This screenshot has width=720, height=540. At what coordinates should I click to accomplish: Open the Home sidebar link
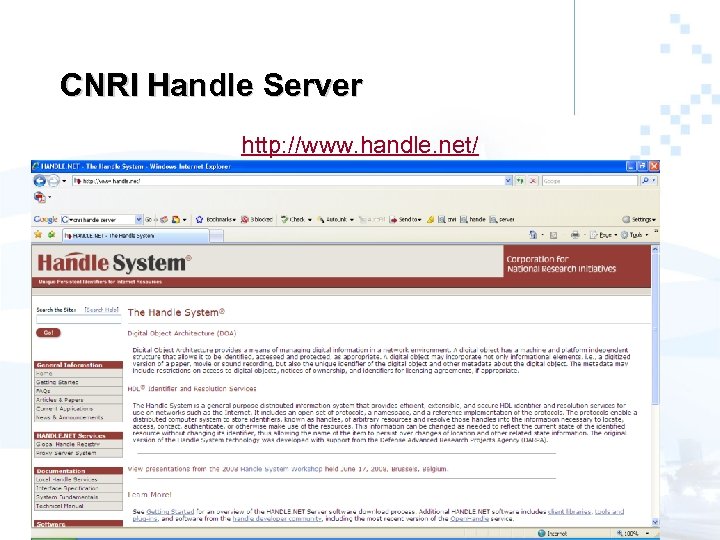click(x=44, y=373)
